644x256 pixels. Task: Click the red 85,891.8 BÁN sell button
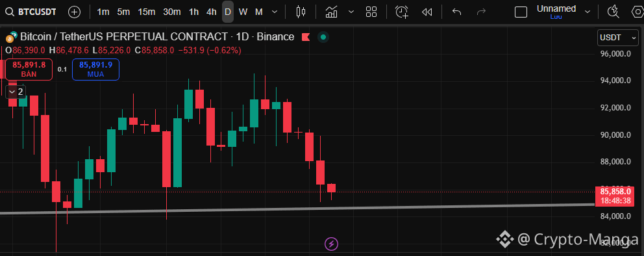[29, 69]
